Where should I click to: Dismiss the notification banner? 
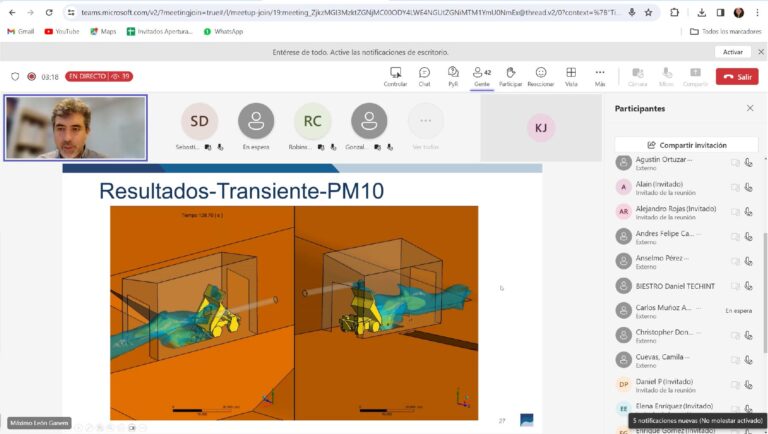(x=761, y=52)
